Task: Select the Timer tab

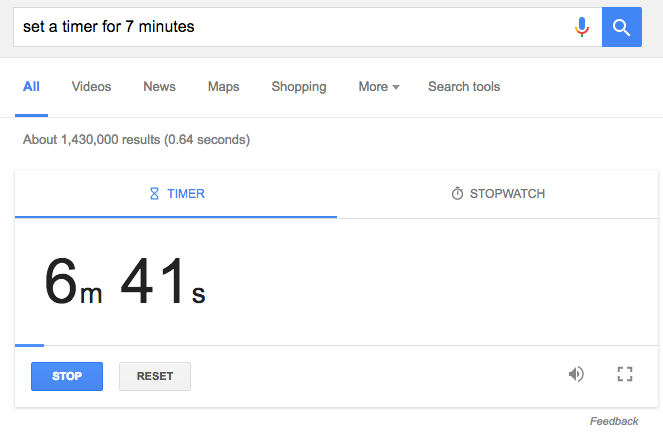Action: point(177,194)
